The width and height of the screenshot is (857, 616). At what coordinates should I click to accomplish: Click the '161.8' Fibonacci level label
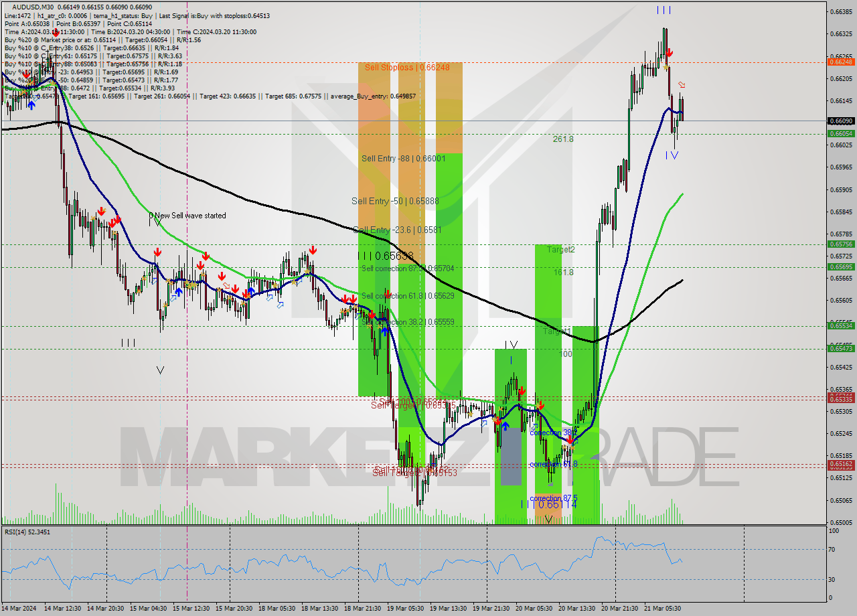pos(563,273)
